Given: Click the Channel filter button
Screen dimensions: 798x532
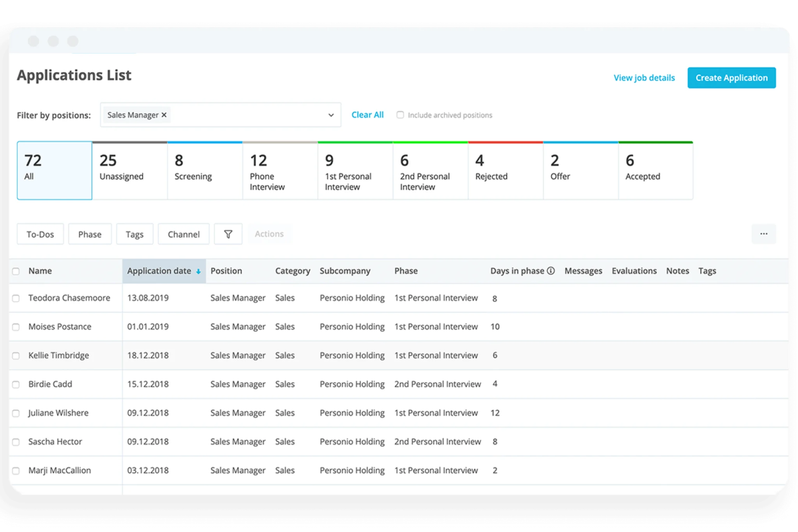Looking at the screenshot, I should (182, 234).
